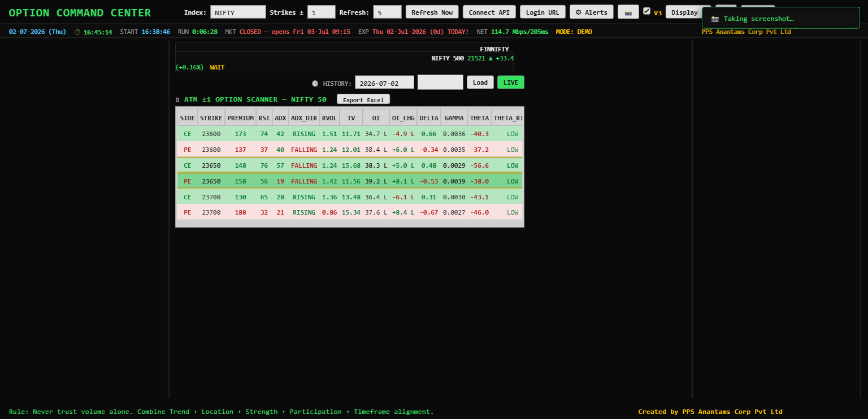The width and height of the screenshot is (868, 419).
Task: Select the CE 23600 row premium 173
Action: 241,134
